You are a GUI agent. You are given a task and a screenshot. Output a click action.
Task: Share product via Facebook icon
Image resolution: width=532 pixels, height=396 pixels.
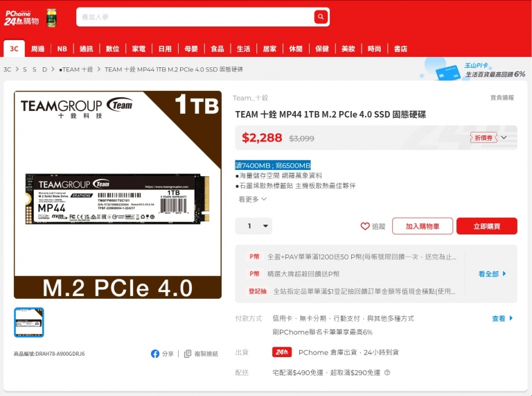[x=155, y=354]
